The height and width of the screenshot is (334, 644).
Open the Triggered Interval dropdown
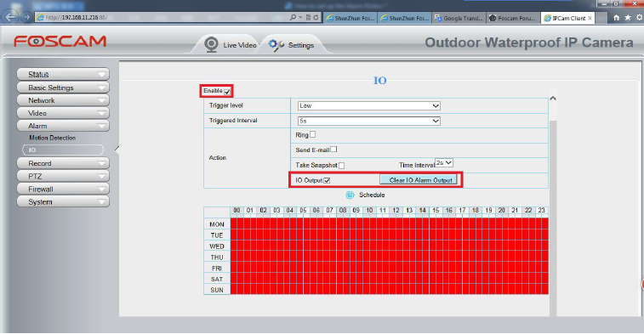tap(369, 121)
